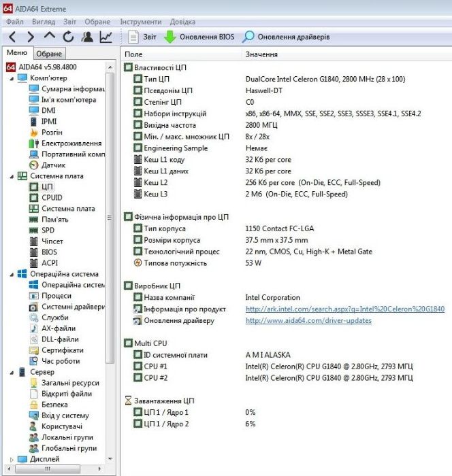Select the Тип ЦП row

(x=269, y=80)
